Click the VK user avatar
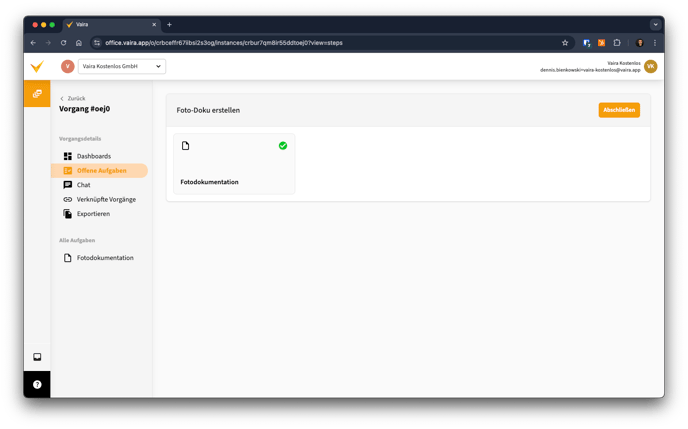The width and height of the screenshot is (688, 429). [x=650, y=66]
